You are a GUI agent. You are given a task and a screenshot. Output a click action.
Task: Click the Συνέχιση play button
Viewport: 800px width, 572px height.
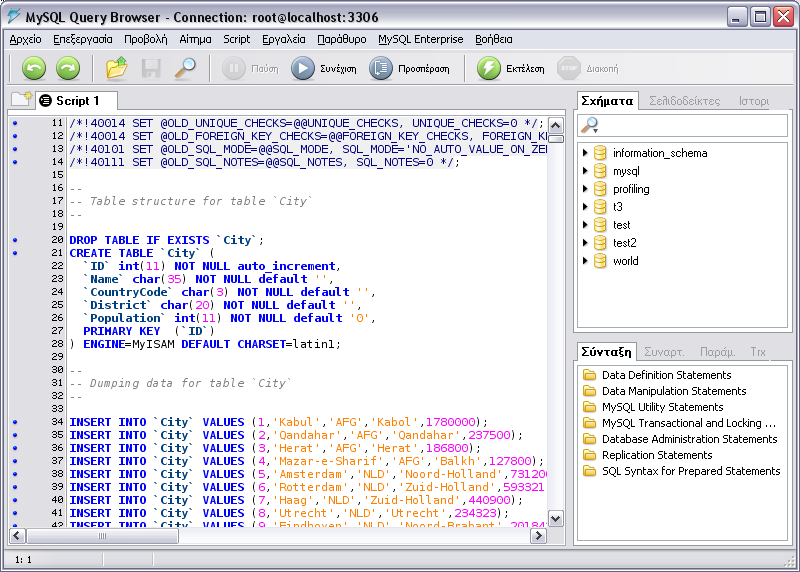(x=323, y=68)
